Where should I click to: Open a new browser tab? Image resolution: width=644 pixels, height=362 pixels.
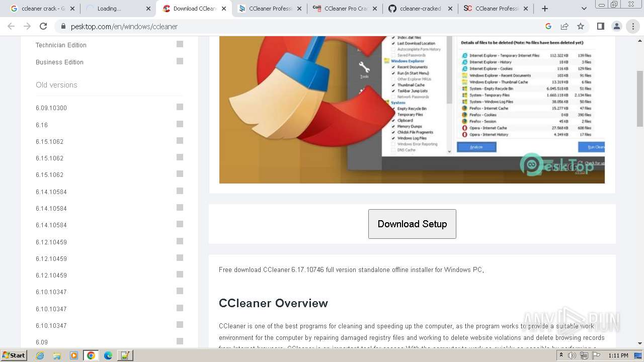(x=545, y=9)
